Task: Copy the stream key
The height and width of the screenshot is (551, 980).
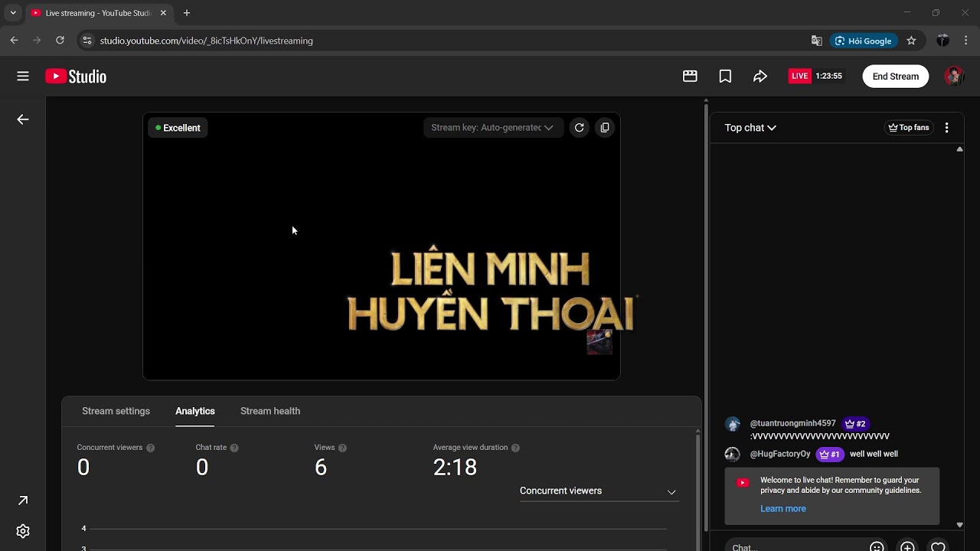Action: [605, 128]
